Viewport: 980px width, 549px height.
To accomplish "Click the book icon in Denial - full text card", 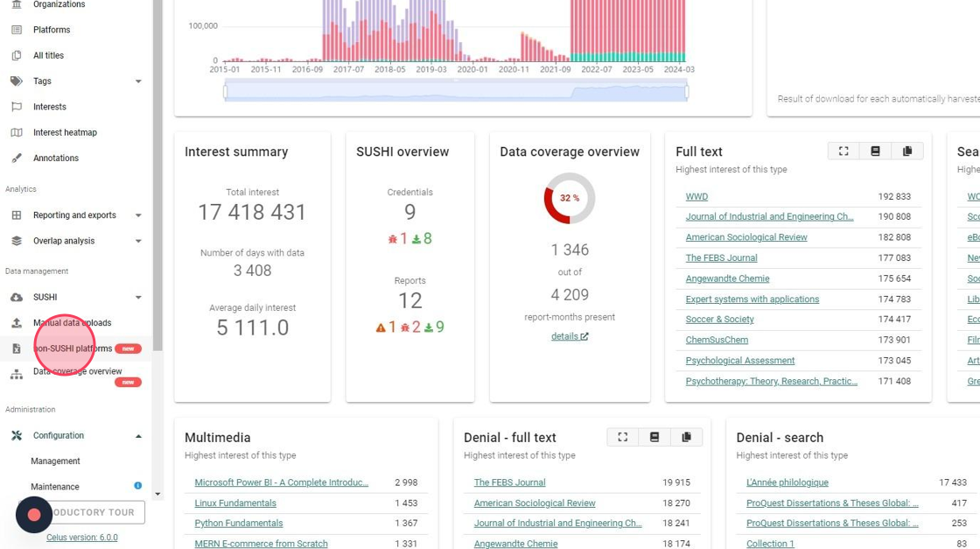I will [x=654, y=436].
